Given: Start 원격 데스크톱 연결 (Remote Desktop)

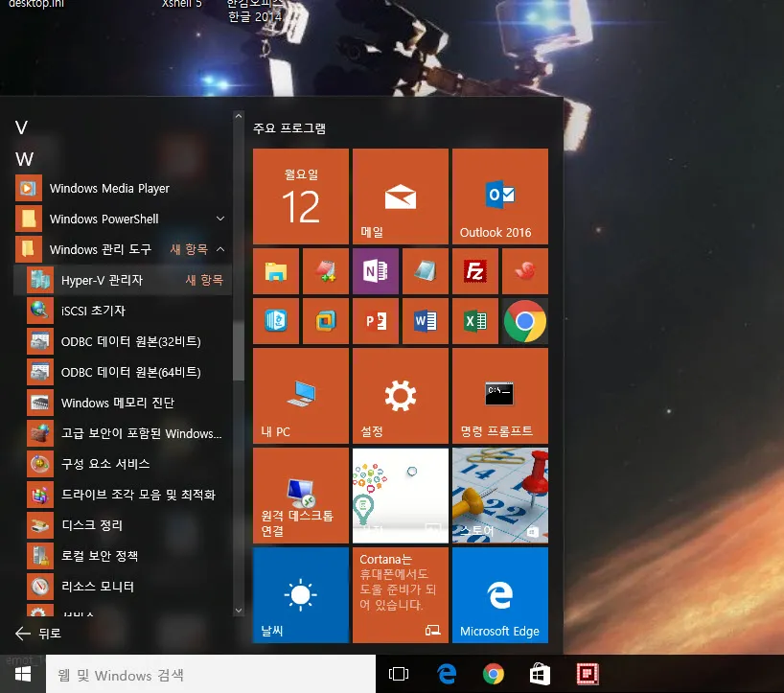Looking at the screenshot, I should [x=300, y=495].
